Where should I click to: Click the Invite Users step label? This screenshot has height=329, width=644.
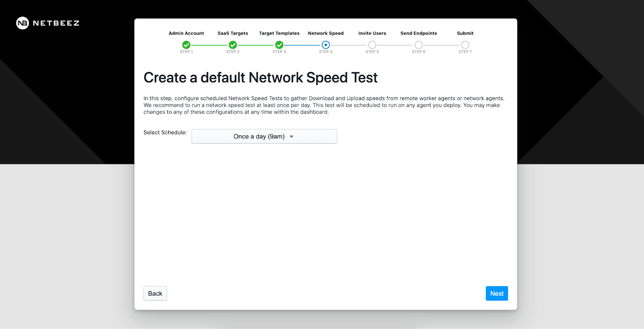[x=372, y=33]
